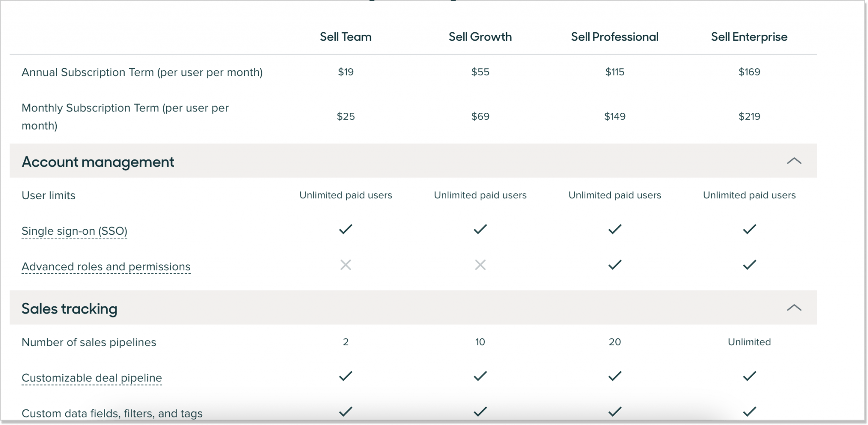This screenshot has width=868, height=425.
Task: Collapse the Sales tracking section
Action: pos(793,308)
